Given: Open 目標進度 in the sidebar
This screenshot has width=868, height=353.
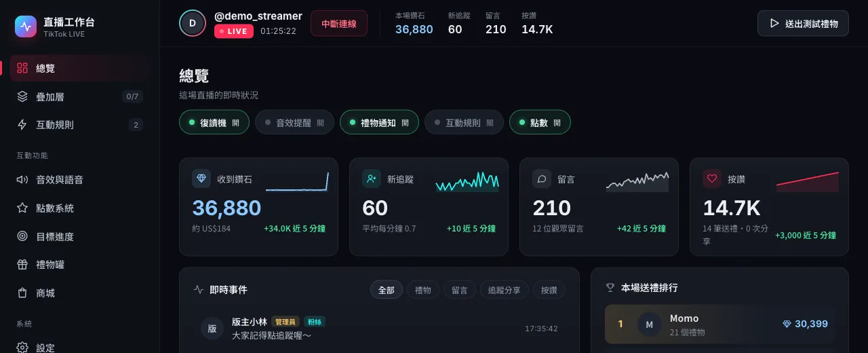Looking at the screenshot, I should (x=79, y=236).
